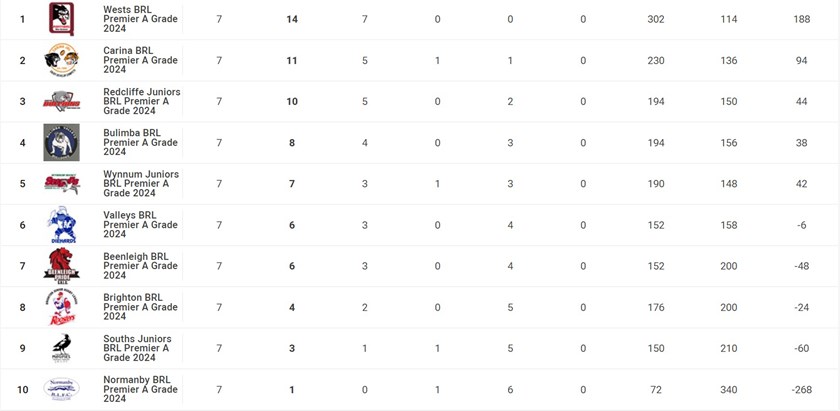Open the Bulimba bulldog logo
The height and width of the screenshot is (411, 840).
pos(61,142)
